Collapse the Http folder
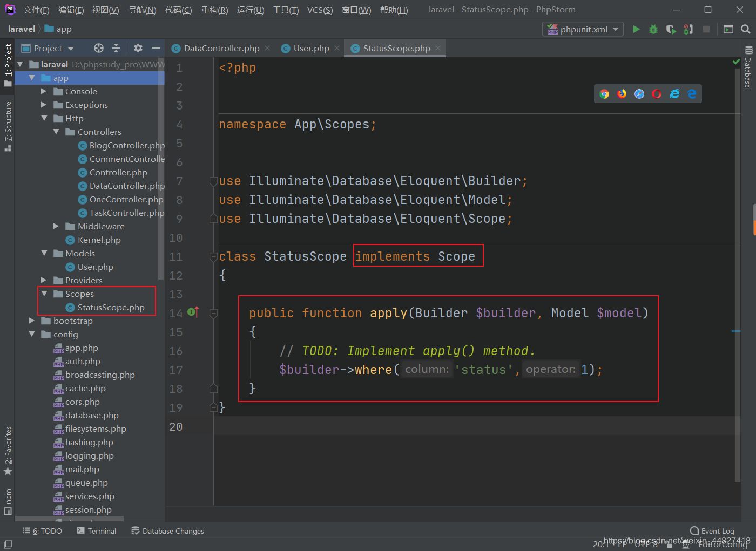The height and width of the screenshot is (551, 756). [44, 118]
